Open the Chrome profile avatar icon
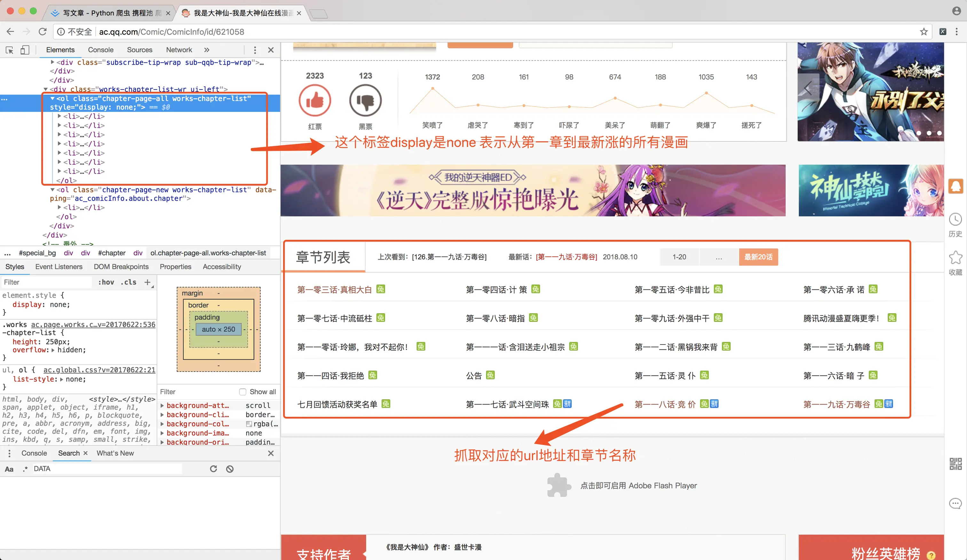This screenshot has width=967, height=560. coord(956,11)
